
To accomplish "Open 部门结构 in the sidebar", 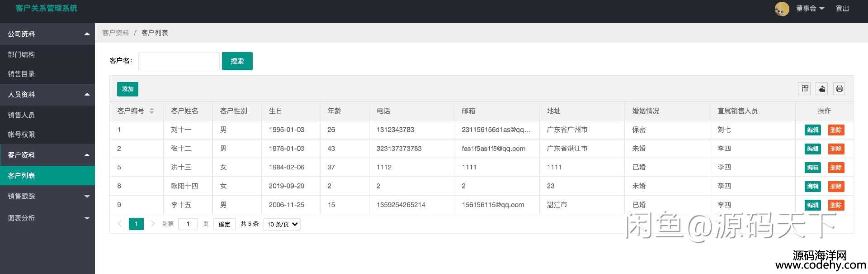I will point(22,54).
